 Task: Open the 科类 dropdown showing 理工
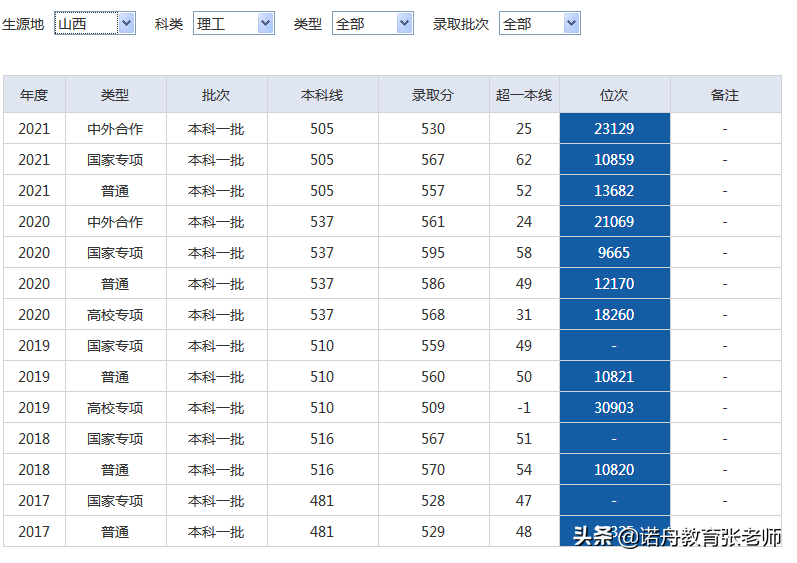[234, 23]
